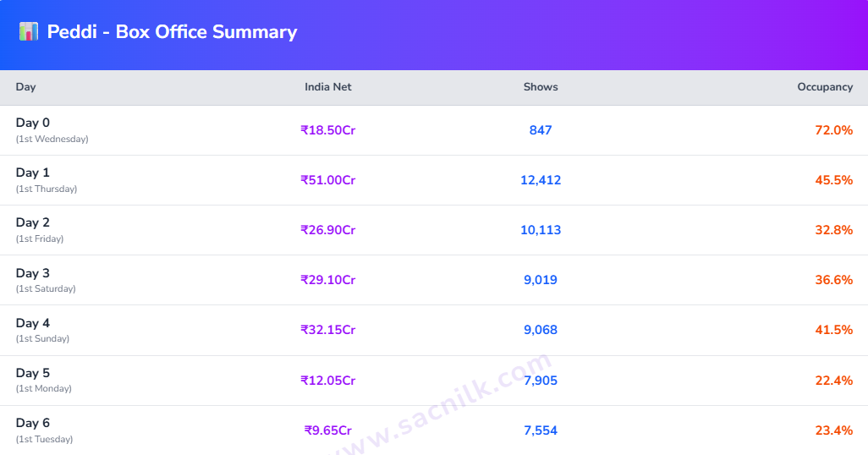Click the ₹9.65Cr Day 6 collection

pos(327,430)
